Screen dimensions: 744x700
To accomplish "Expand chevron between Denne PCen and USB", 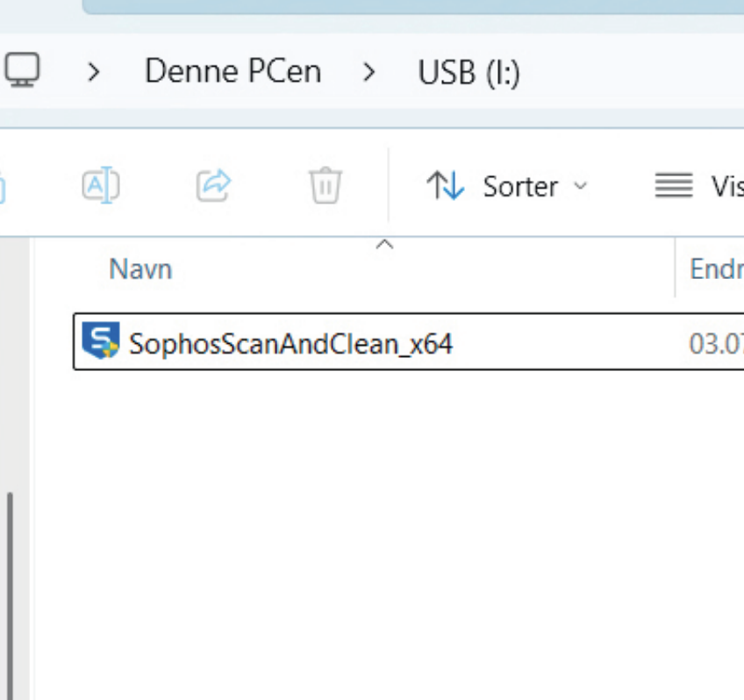I will pos(368,72).
